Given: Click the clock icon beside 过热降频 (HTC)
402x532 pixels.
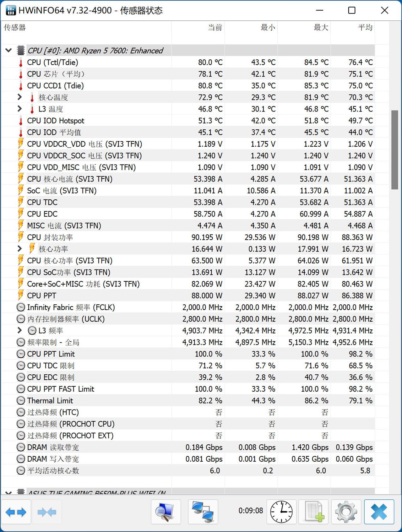Looking at the screenshot, I should tap(21, 412).
